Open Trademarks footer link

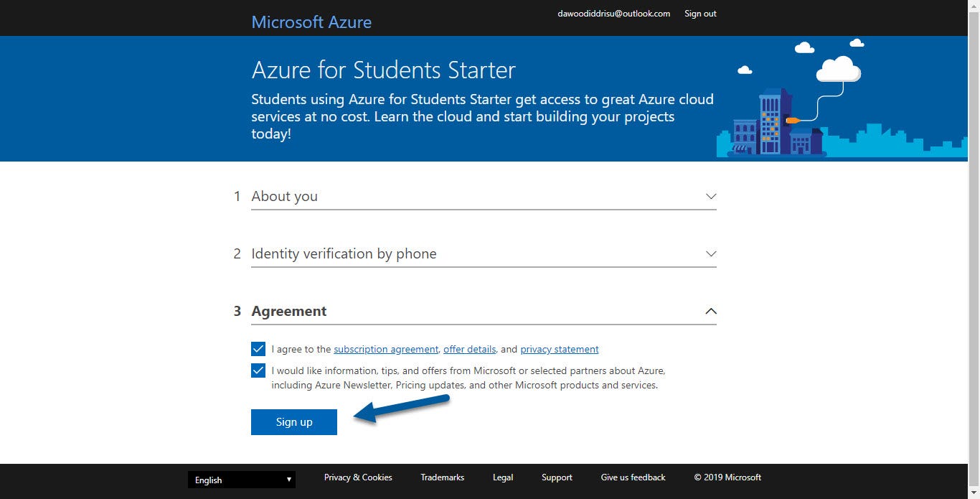pyautogui.click(x=443, y=477)
